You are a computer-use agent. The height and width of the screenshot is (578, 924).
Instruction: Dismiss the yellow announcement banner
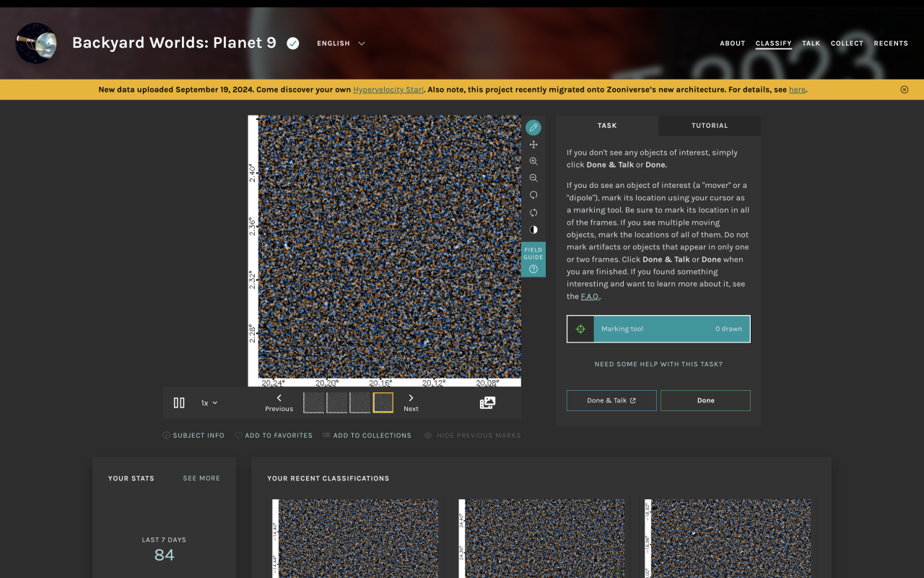(904, 90)
